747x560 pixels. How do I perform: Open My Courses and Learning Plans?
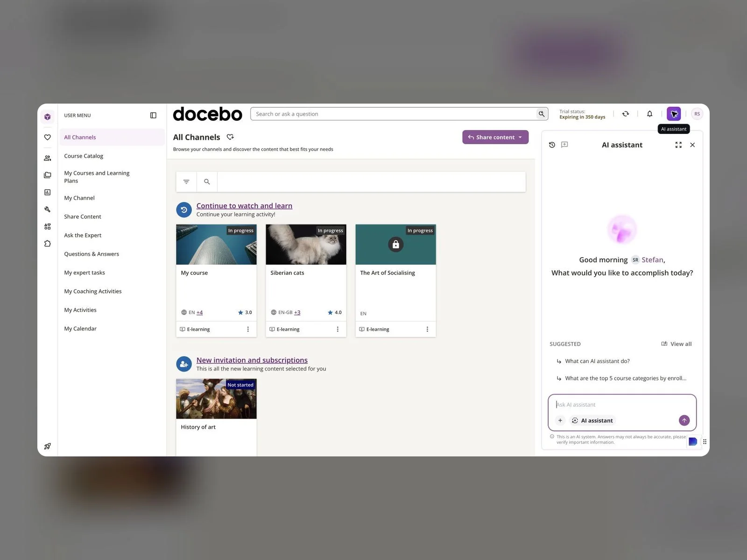97,177
